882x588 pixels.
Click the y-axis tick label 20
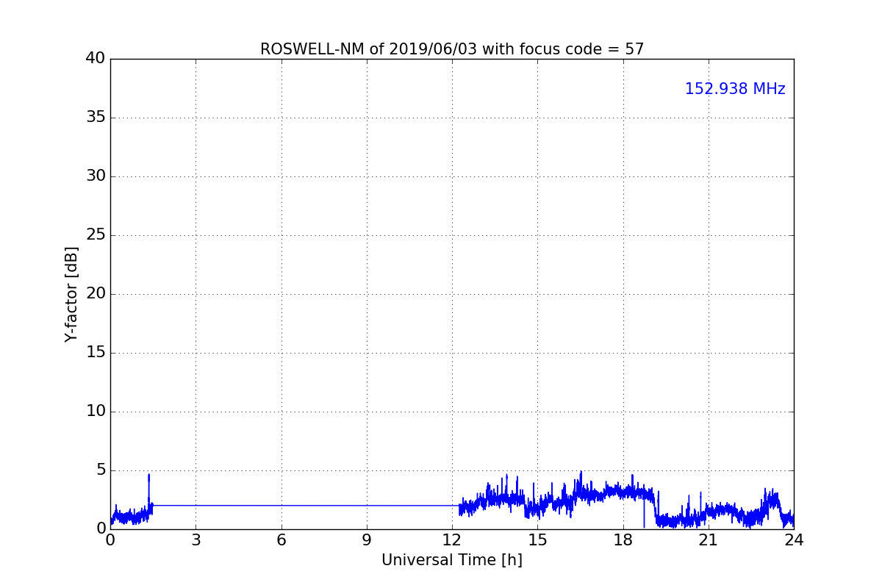point(95,294)
